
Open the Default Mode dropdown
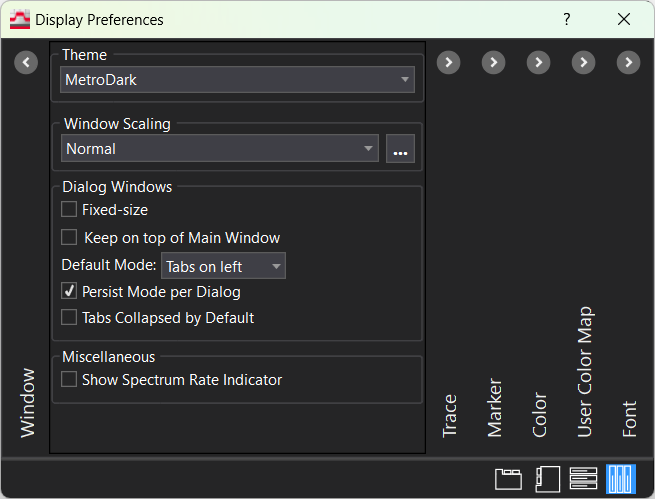point(223,266)
